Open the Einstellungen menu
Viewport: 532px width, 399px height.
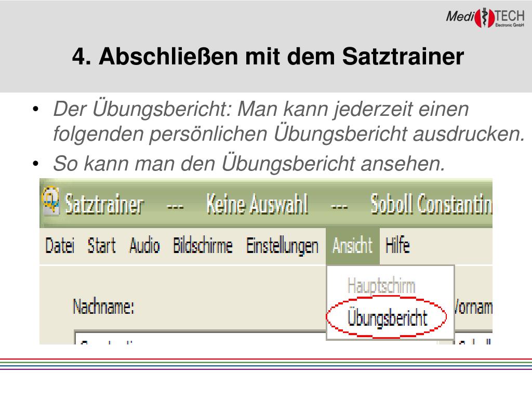coord(282,246)
